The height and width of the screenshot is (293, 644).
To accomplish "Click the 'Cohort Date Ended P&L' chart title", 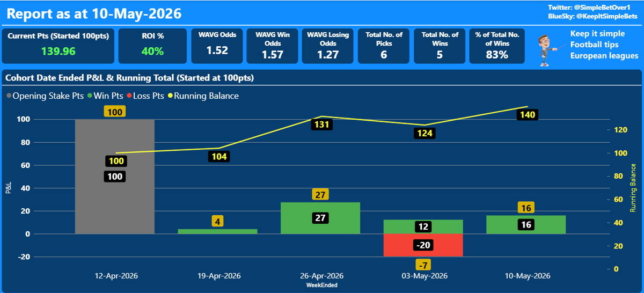I will [x=129, y=78].
